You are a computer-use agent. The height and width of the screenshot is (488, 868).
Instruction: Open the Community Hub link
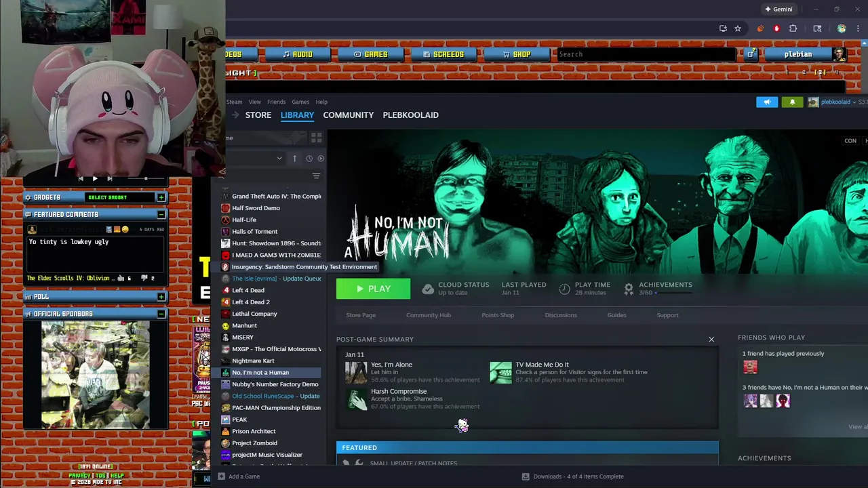(x=429, y=315)
